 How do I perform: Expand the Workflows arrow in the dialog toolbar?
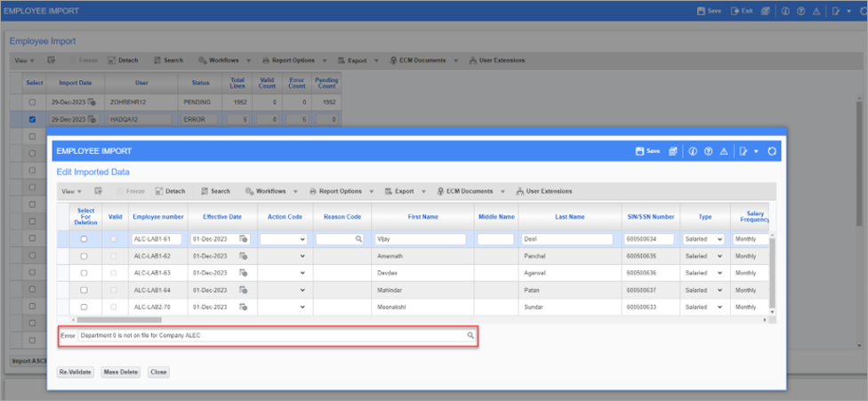click(295, 191)
